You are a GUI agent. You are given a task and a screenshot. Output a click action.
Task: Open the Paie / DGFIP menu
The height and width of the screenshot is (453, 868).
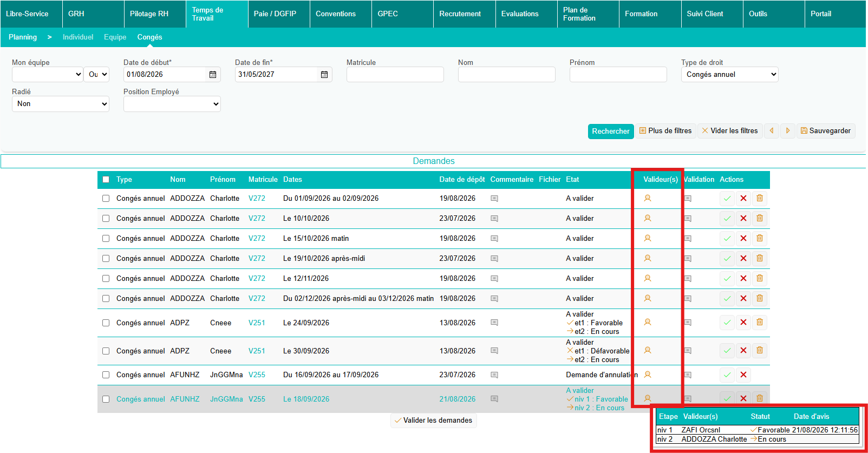(279, 14)
